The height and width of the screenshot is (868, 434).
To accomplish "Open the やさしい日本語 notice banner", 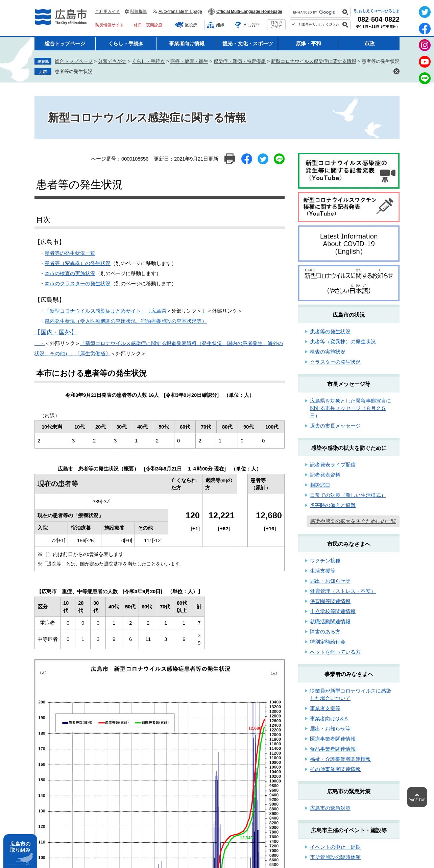I will pyautogui.click(x=348, y=283).
